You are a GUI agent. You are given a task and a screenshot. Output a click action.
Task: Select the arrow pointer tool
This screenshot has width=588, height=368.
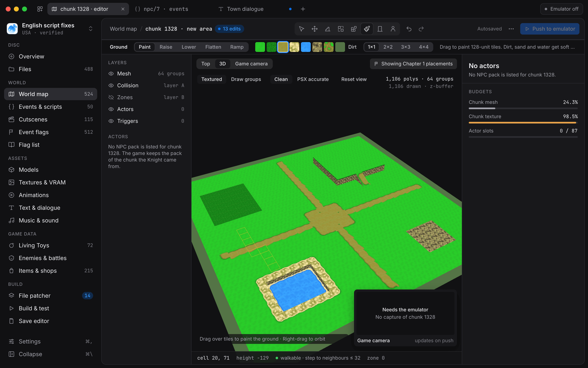pos(302,29)
